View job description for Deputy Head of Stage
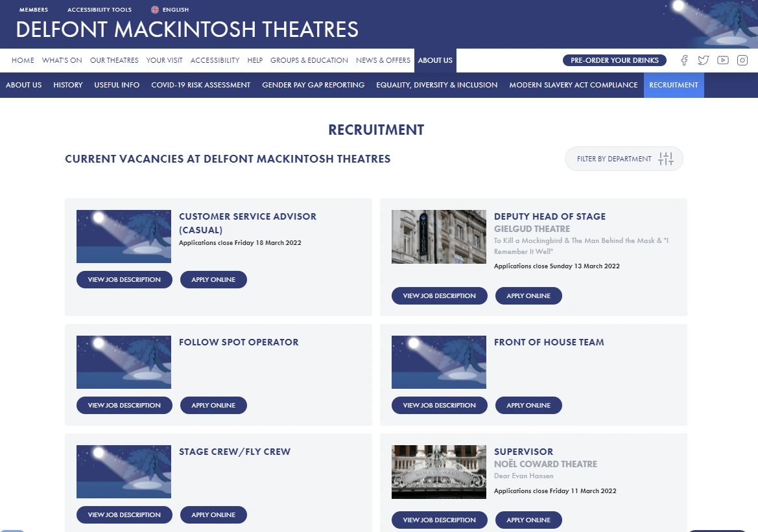The image size is (758, 532). pos(439,295)
